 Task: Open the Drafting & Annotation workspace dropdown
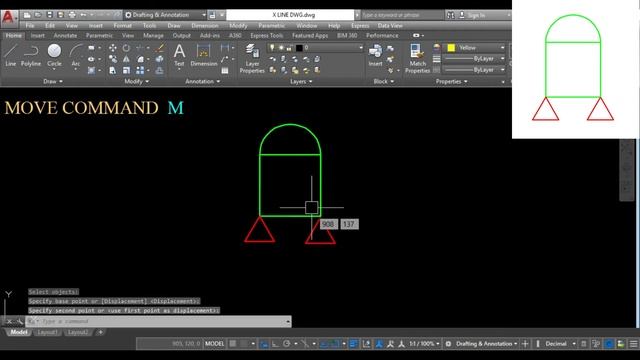(x=165, y=15)
